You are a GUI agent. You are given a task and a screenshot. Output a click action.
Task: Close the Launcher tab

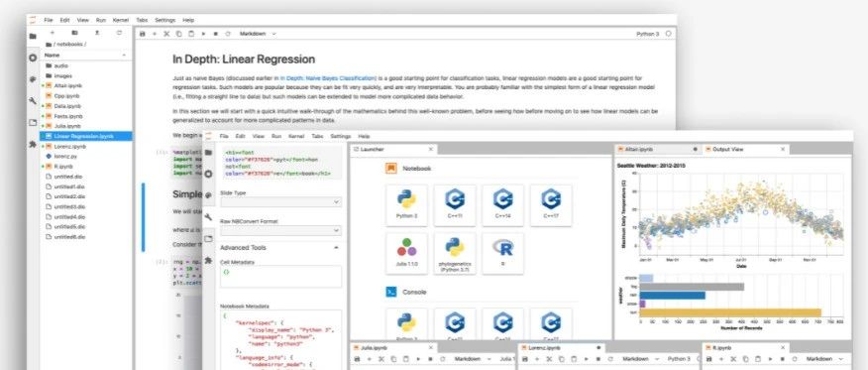click(431, 149)
